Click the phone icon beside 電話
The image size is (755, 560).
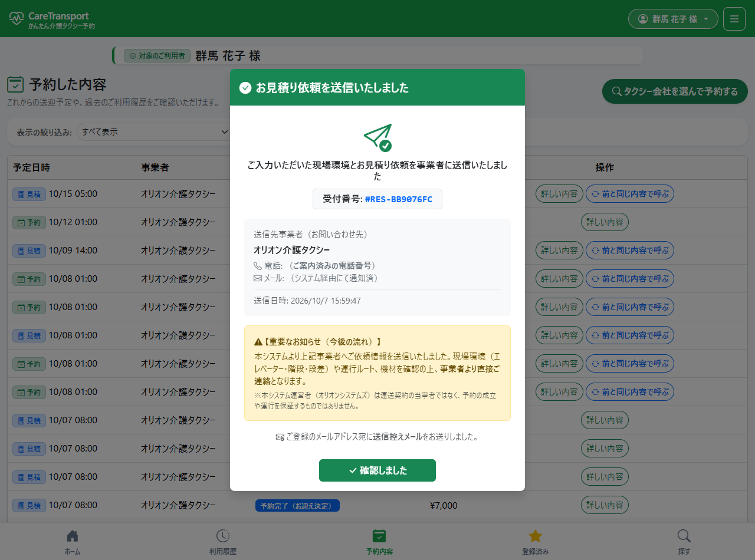(258, 266)
